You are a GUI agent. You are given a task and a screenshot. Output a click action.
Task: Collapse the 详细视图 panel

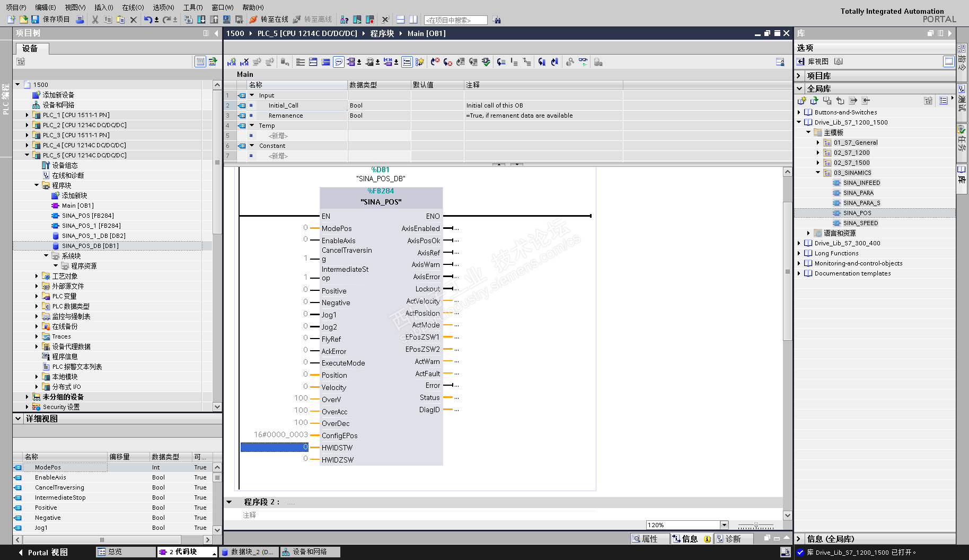18,419
